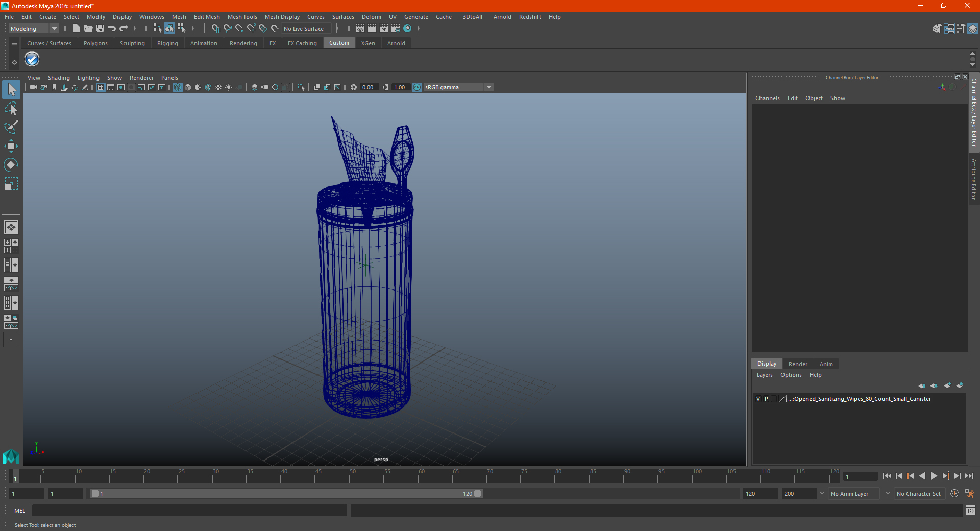Toggle layer visibility V box
Screen dimensions: 980x531
point(758,399)
